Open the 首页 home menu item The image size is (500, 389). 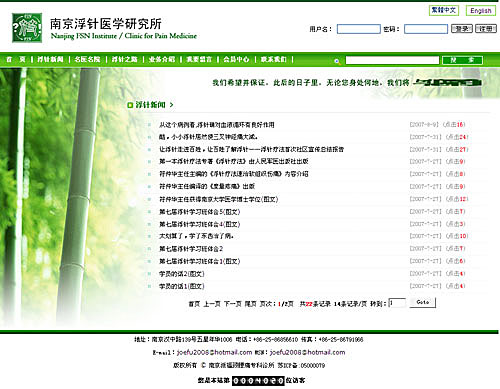[16, 60]
